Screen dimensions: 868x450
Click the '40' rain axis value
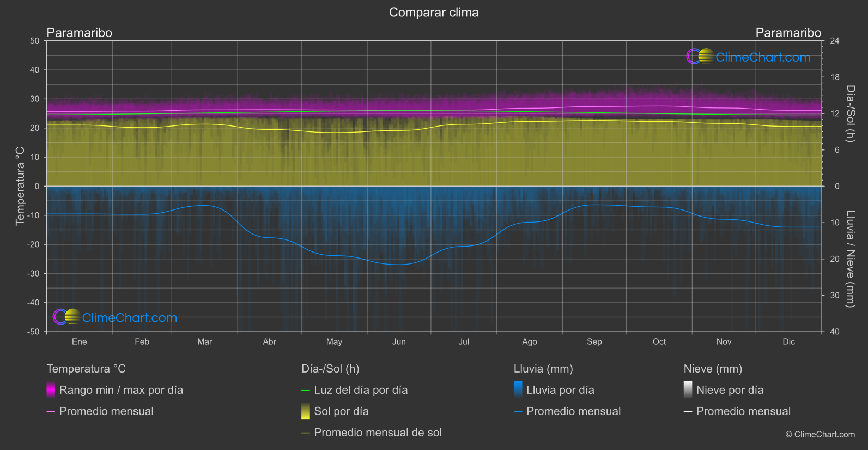835,332
